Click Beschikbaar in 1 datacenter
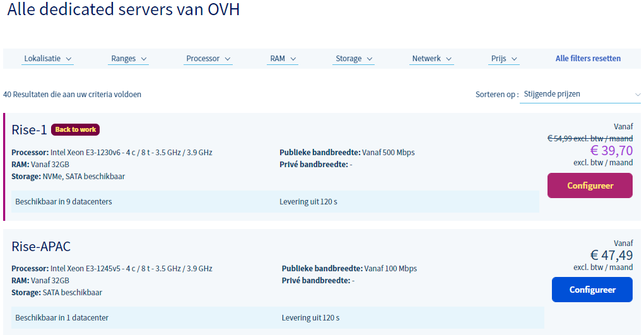Viewport: 644px width, 335px height. (x=62, y=318)
